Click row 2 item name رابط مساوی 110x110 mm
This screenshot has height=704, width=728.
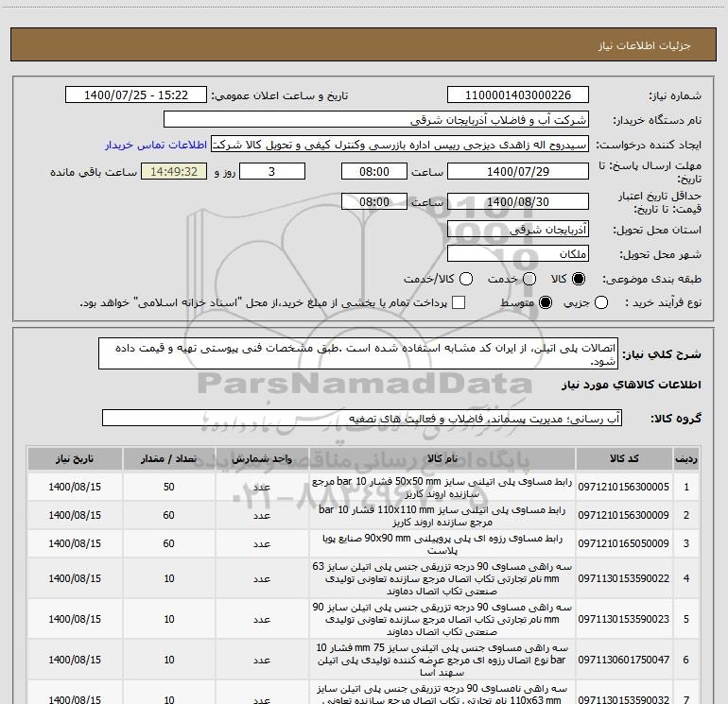click(x=442, y=516)
